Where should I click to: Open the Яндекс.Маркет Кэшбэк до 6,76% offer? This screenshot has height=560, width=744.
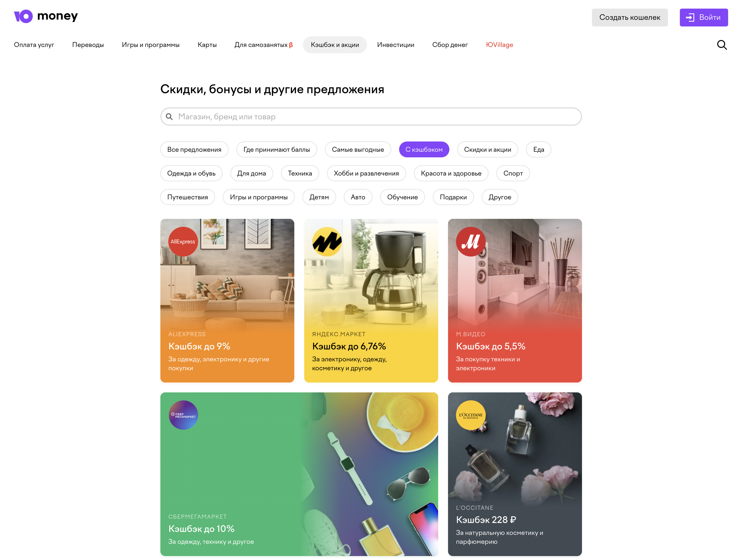click(371, 301)
